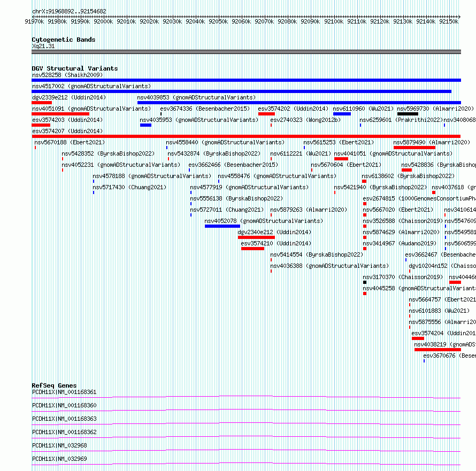Click the 92100k ruler position mark
476x471 pixels.
[x=333, y=21]
